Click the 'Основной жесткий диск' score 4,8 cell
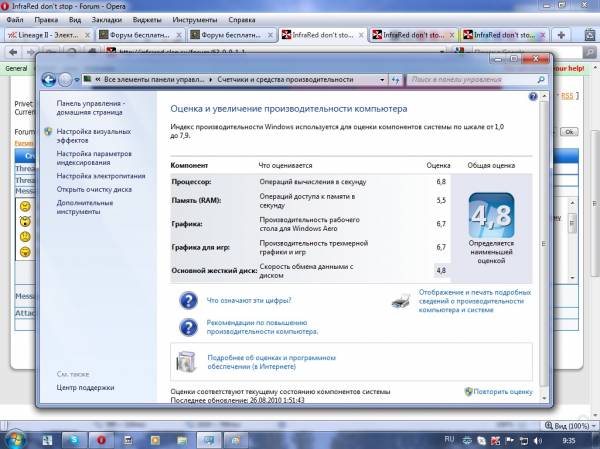The image size is (600, 449). (x=441, y=271)
